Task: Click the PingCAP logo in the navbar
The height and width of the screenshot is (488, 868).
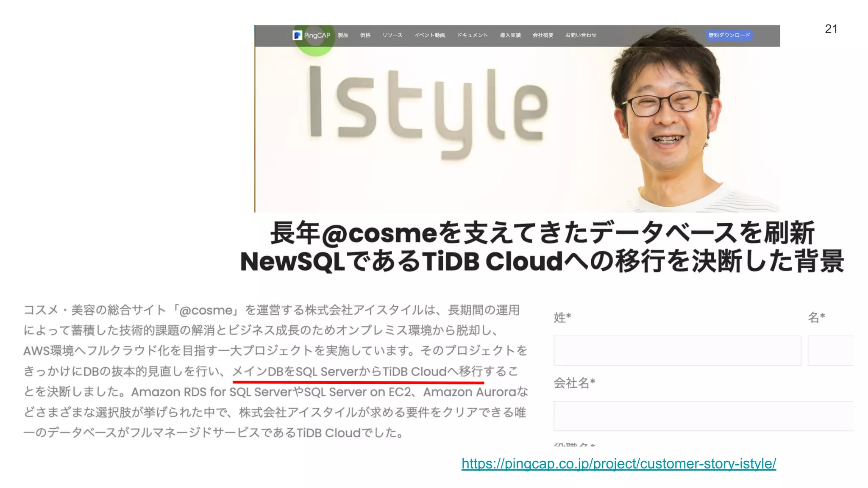Action: pos(311,35)
